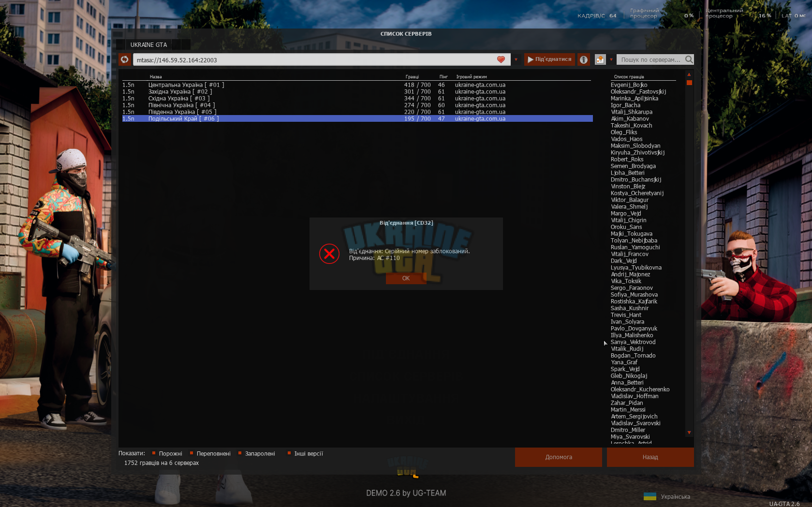Click the red error icon in dialog
Screen dimensions: 812x507
[x=329, y=254]
